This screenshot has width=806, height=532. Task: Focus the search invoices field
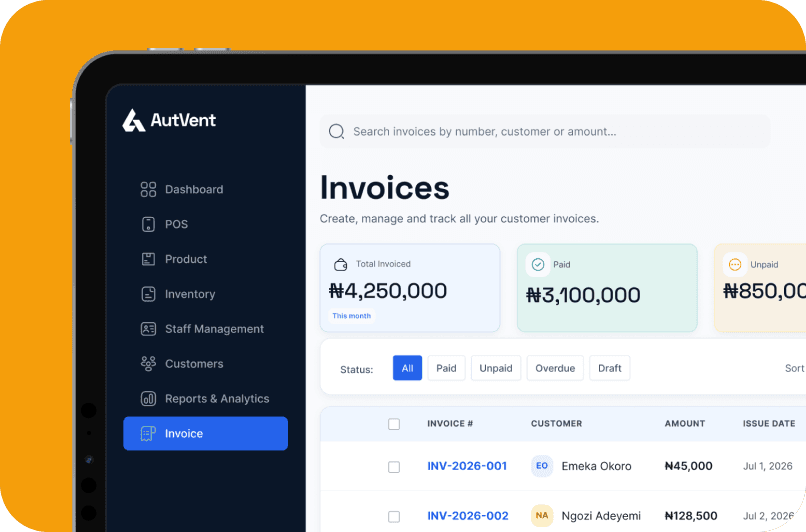click(545, 132)
